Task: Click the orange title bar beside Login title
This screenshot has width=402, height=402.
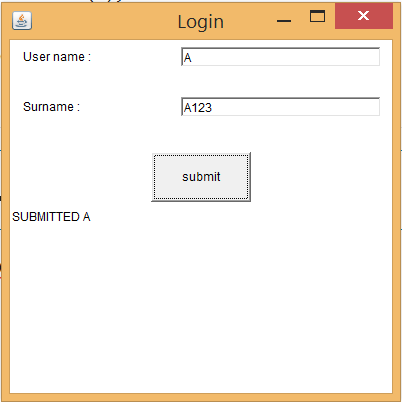Action: click(100, 21)
